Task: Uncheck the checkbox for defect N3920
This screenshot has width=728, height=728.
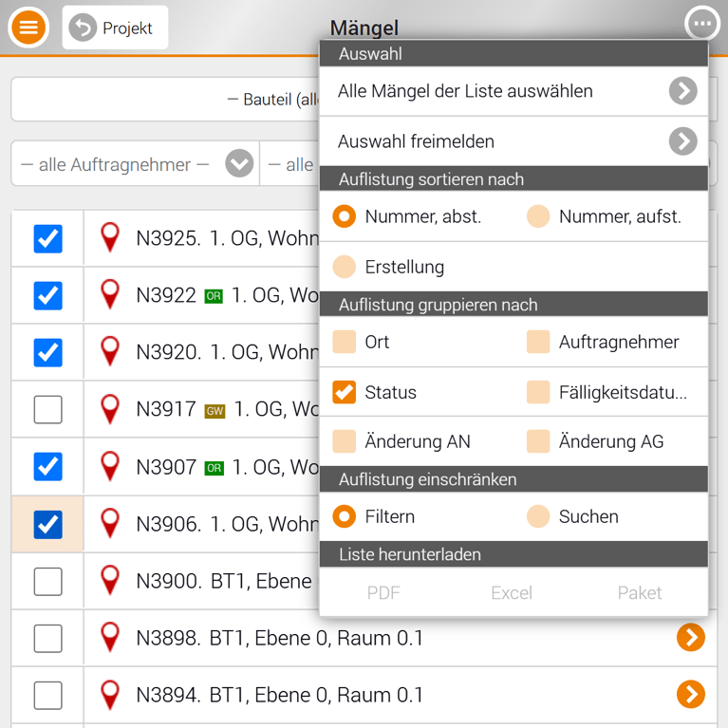Action: click(x=47, y=353)
